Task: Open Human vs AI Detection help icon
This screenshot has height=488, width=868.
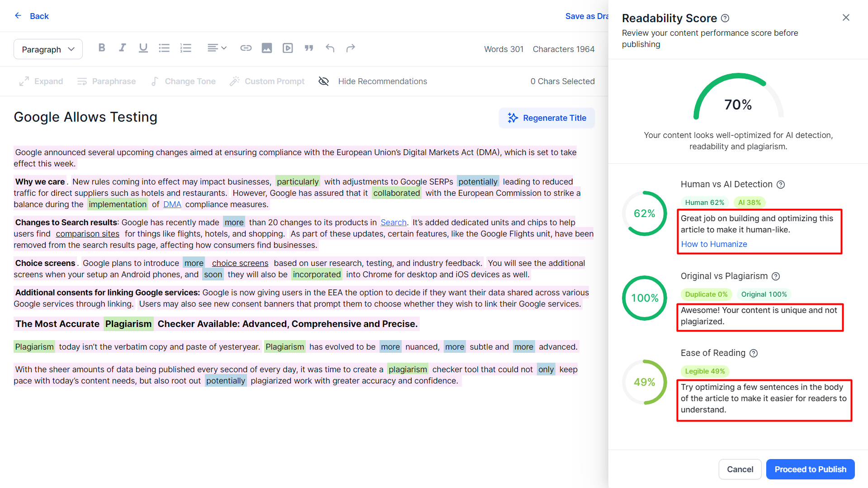Action: tap(781, 185)
